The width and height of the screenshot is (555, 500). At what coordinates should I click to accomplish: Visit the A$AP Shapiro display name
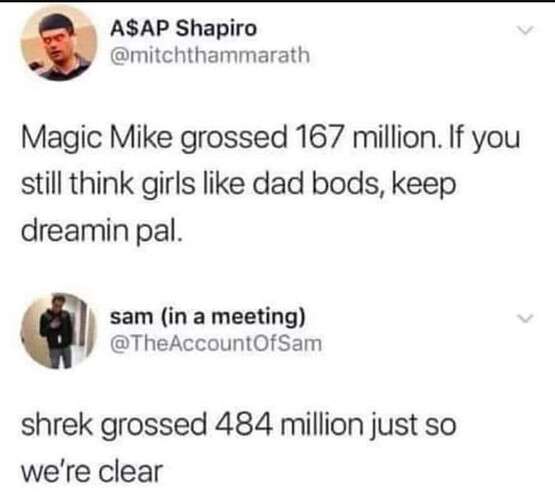coord(183,28)
